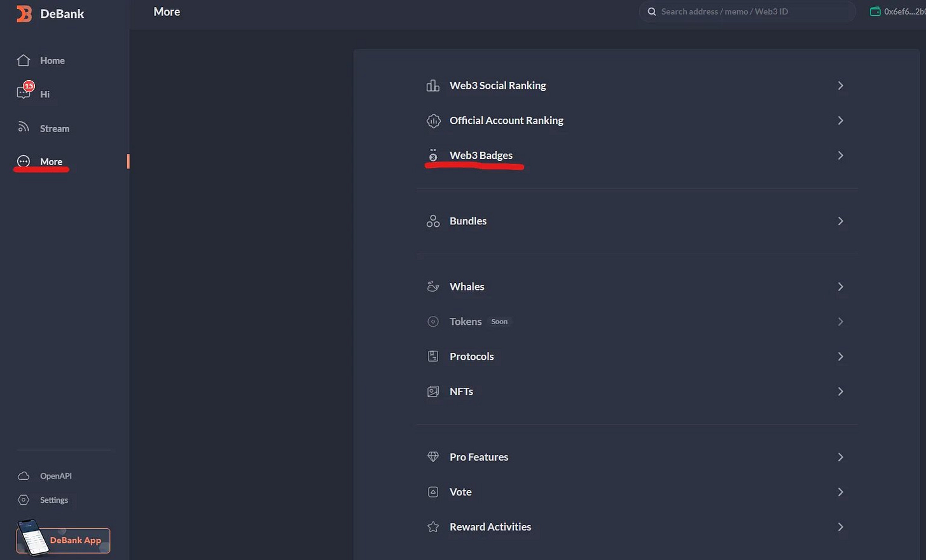
Task: Click the Reward Activities star icon
Action: (x=433, y=527)
